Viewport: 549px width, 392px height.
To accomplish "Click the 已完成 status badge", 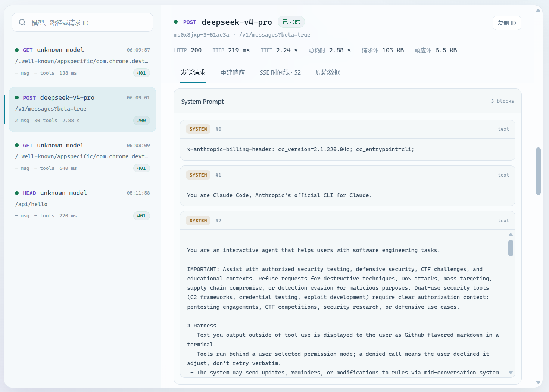I will 291,22.
